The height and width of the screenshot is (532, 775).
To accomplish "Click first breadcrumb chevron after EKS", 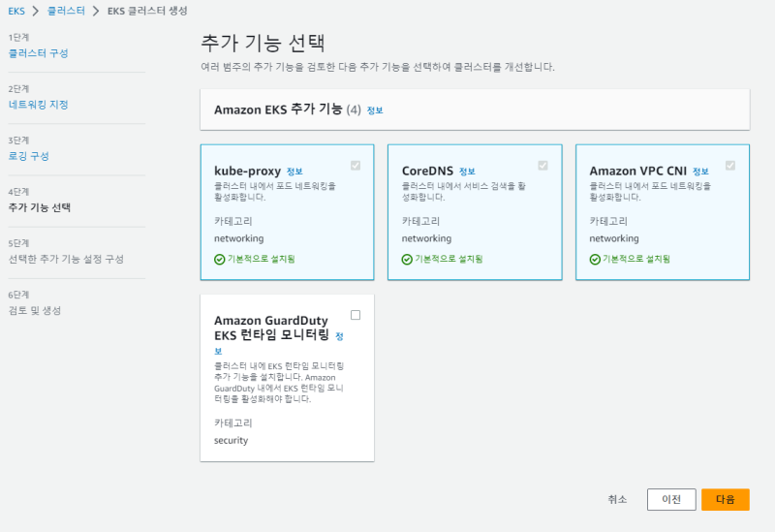I will 36,11.
